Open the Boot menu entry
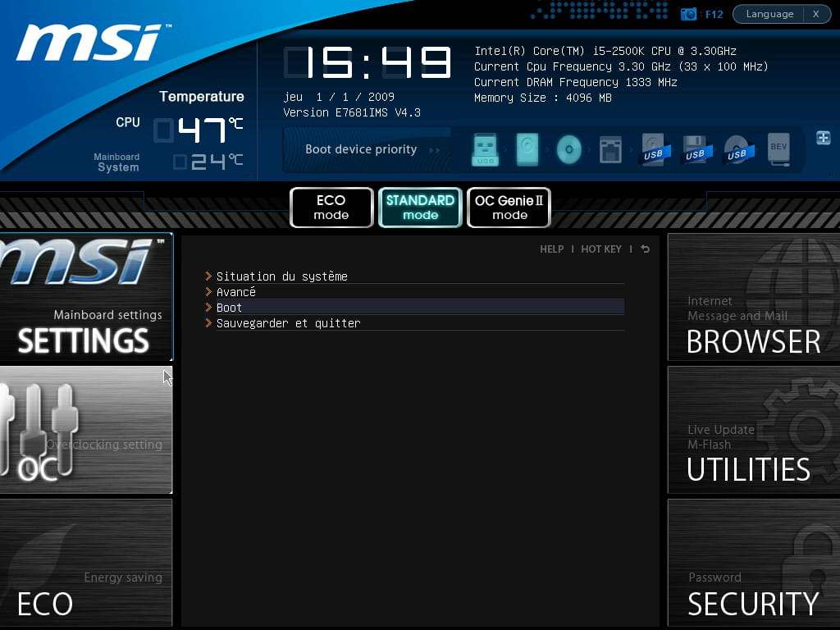The width and height of the screenshot is (840, 630). pos(229,308)
